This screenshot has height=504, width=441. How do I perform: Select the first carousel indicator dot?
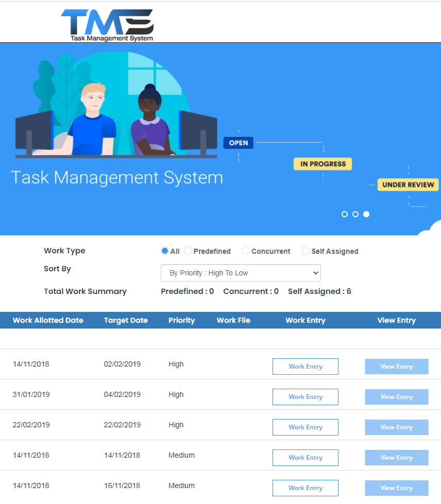(x=345, y=214)
